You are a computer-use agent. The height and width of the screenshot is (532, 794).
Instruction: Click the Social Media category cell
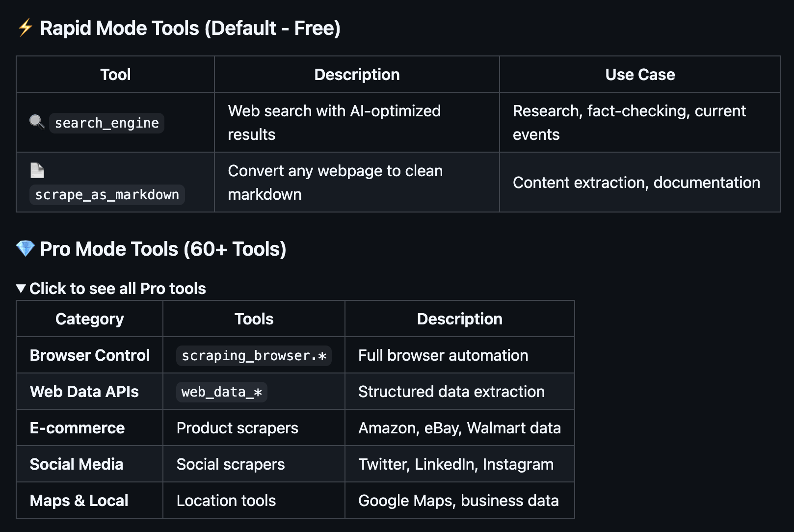(77, 464)
